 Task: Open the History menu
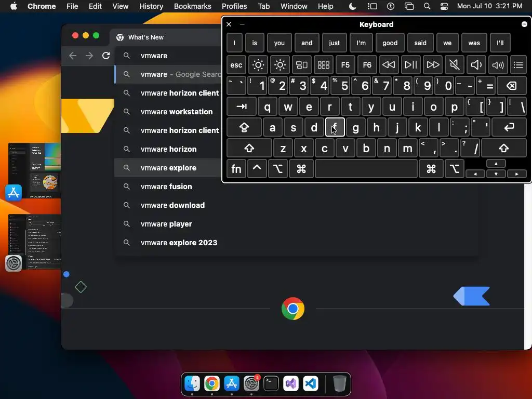coord(151,6)
